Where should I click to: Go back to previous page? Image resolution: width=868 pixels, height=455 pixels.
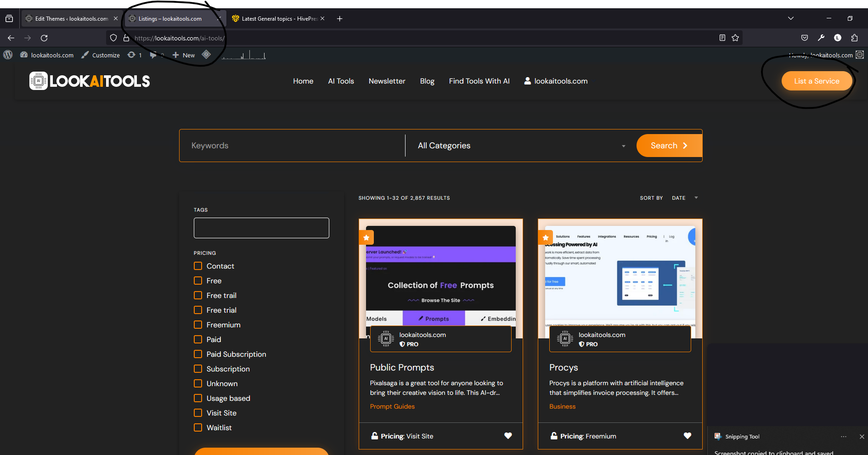coord(11,38)
